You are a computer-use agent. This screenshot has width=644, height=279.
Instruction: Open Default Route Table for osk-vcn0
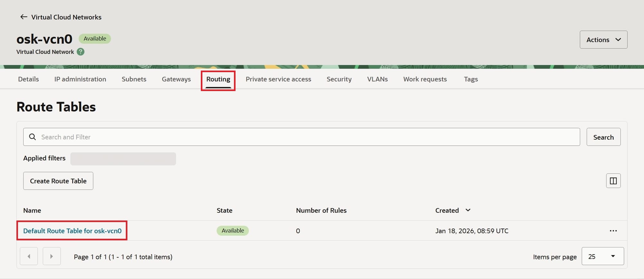pyautogui.click(x=72, y=231)
